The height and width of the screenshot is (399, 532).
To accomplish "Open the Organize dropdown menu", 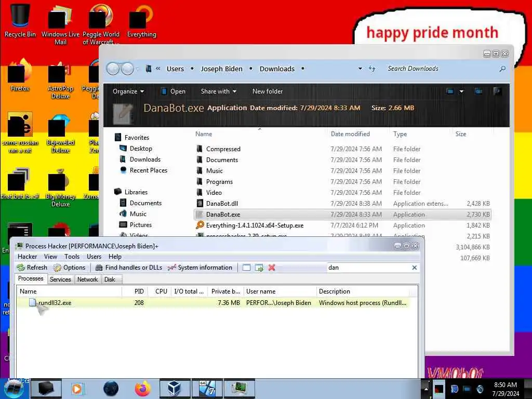I will [128, 91].
